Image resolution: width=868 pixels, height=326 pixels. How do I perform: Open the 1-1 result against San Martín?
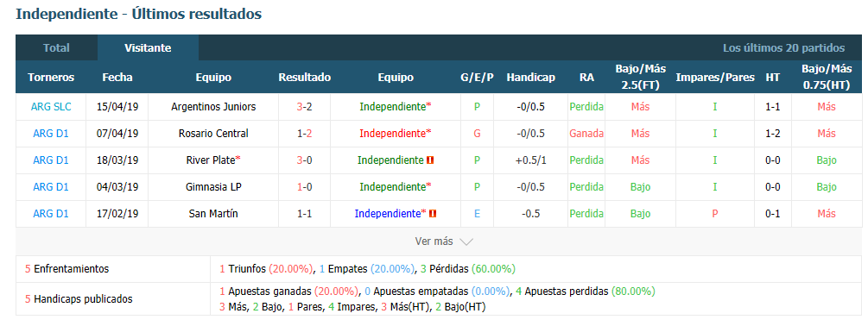tap(305, 213)
